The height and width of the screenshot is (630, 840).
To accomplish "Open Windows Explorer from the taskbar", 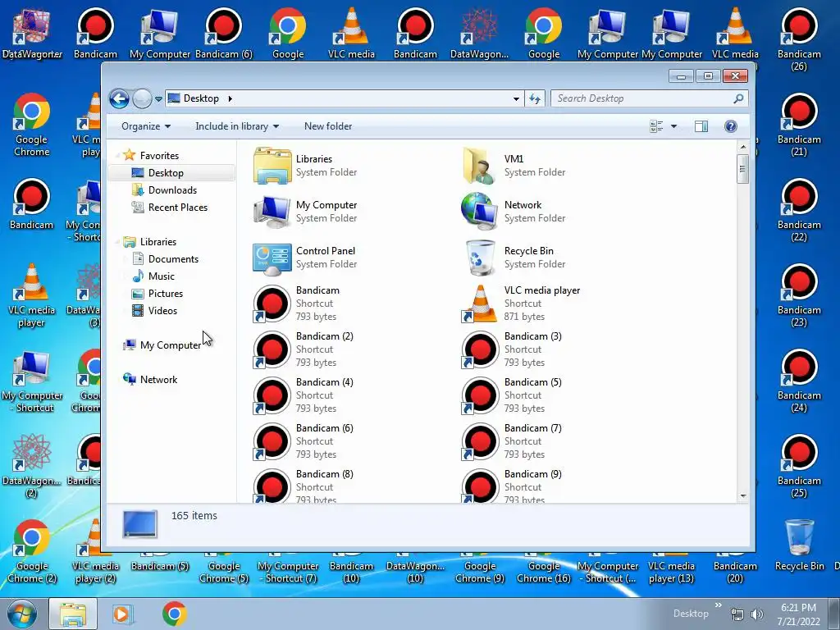I will [73, 614].
